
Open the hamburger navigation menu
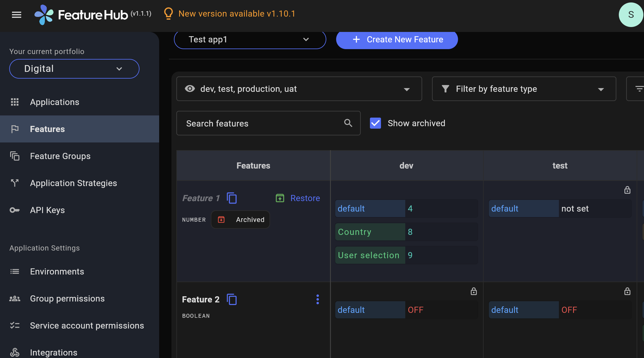[x=17, y=15]
